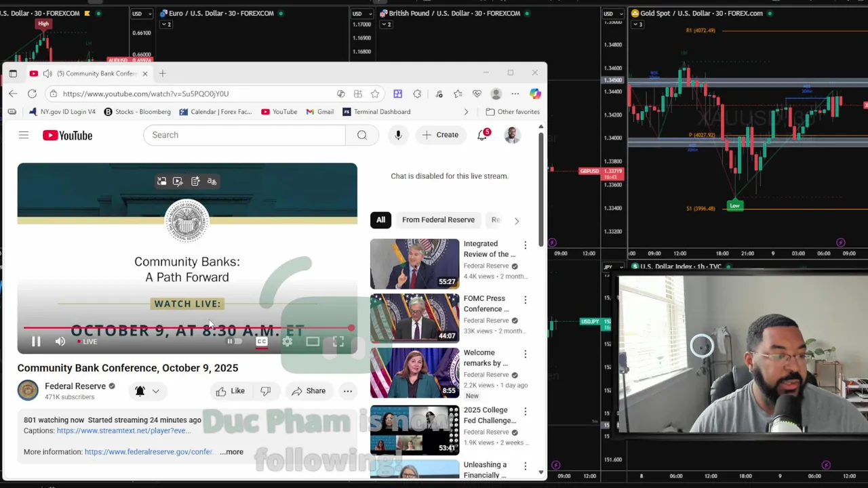
Task: Open options for FOMC Press Conference video
Action: (x=525, y=300)
